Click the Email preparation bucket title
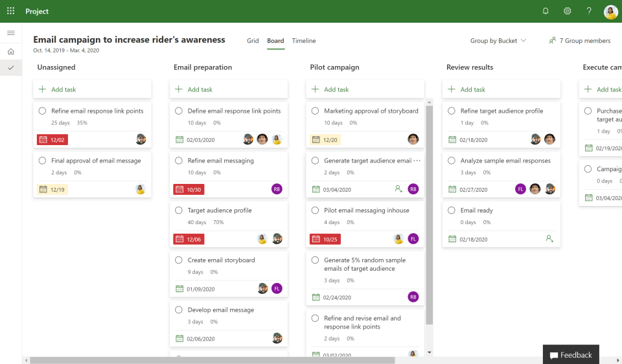Screen dimensions: 622x364 203,67
